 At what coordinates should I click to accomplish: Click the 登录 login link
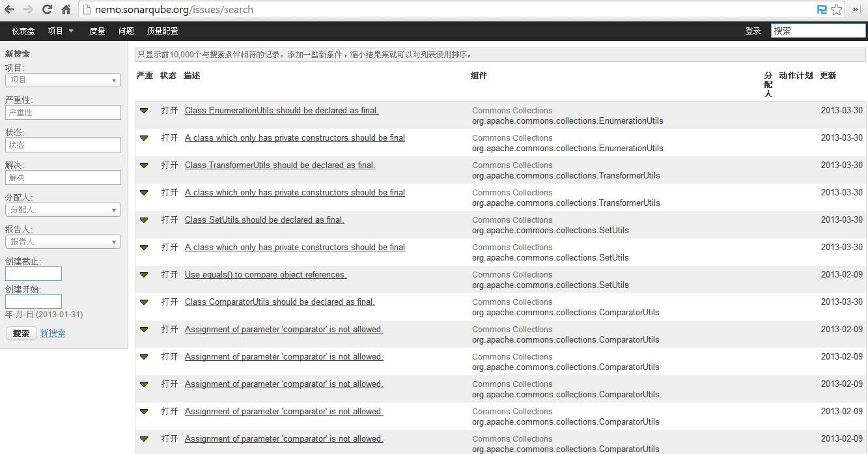pos(753,31)
